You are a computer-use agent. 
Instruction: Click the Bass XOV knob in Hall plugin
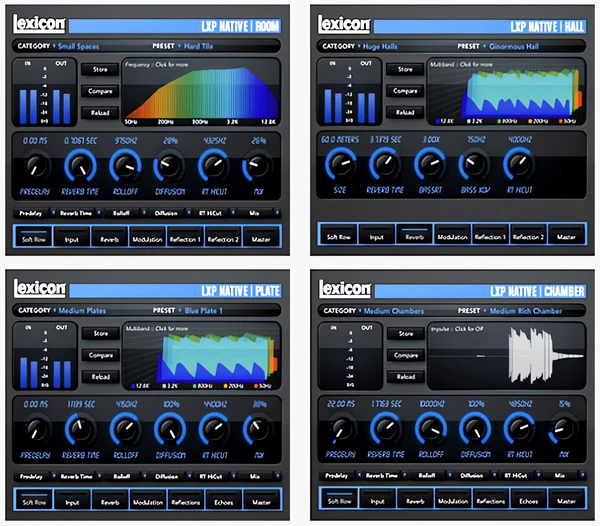474,164
